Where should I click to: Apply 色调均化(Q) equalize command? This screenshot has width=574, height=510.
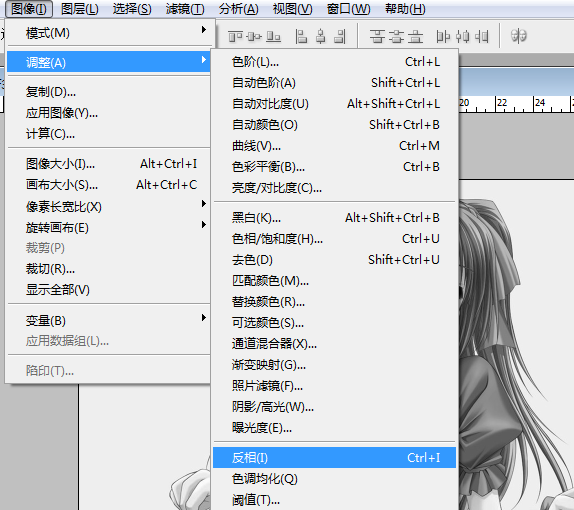pyautogui.click(x=335, y=479)
